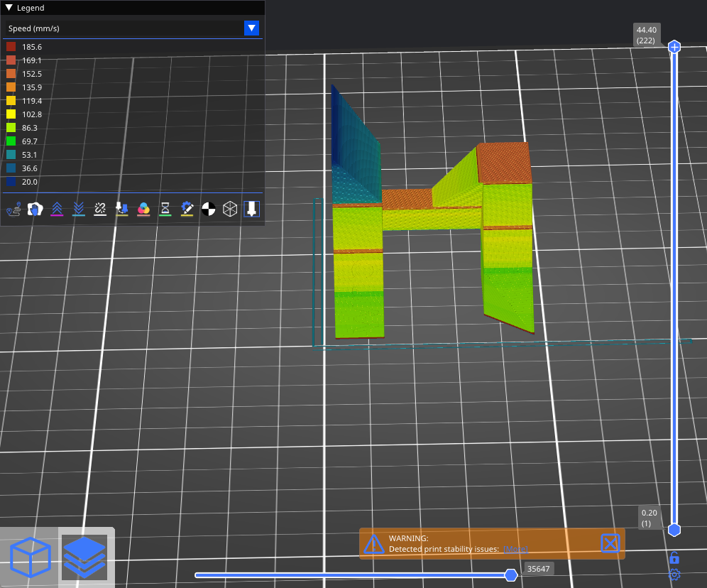Click the vertical layer slider settings gear
Image resolution: width=707 pixels, height=588 pixels.
point(674,574)
